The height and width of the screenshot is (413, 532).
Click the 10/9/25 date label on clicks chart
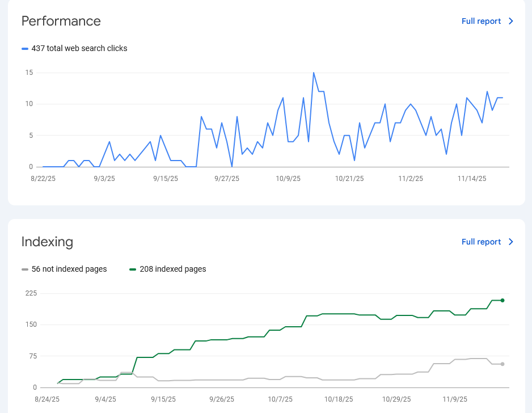click(x=288, y=178)
